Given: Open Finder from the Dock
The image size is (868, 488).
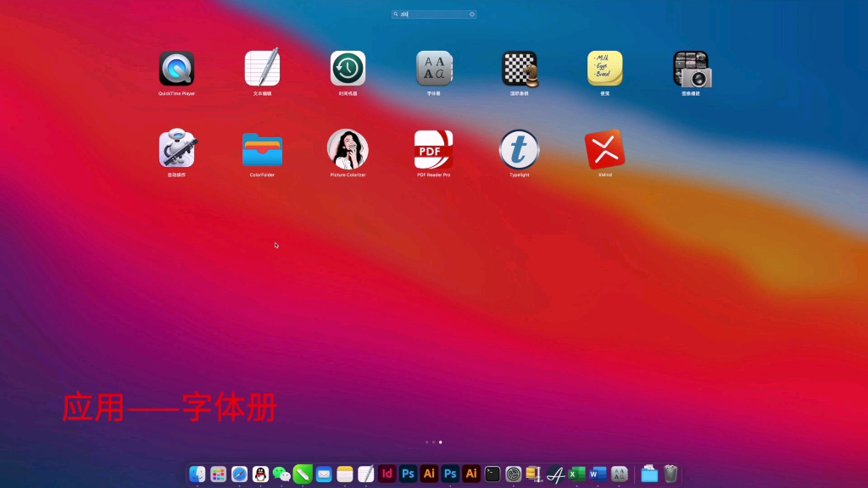Looking at the screenshot, I should (x=197, y=474).
